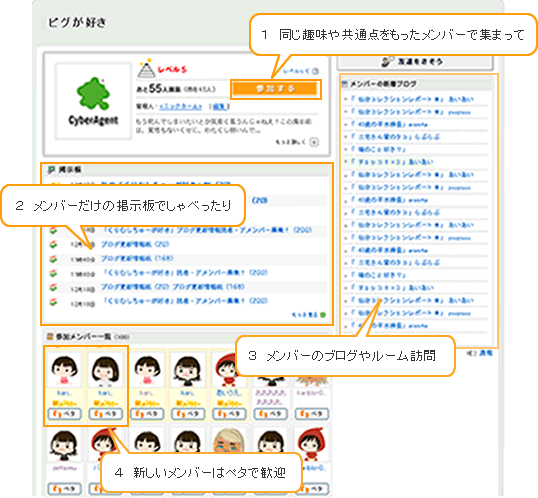
Task: Open the ブログ更新情報板 (20) thread
Action: [x=135, y=244]
